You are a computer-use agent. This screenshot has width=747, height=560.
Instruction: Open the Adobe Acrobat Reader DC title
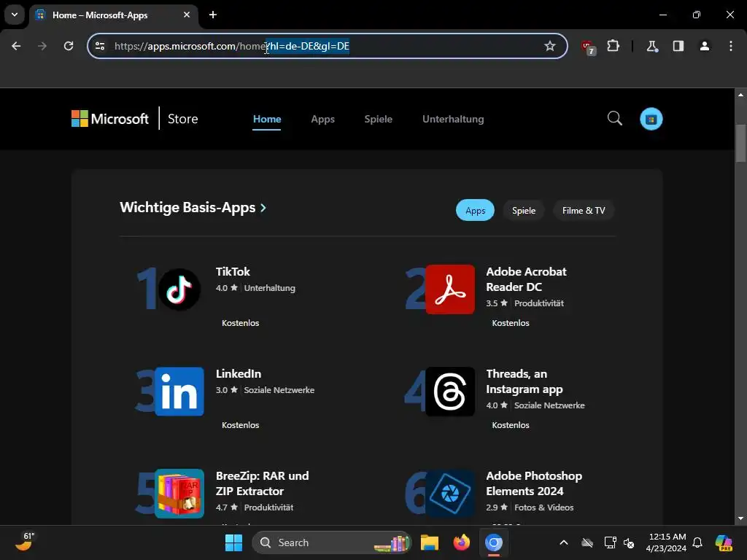pos(526,279)
